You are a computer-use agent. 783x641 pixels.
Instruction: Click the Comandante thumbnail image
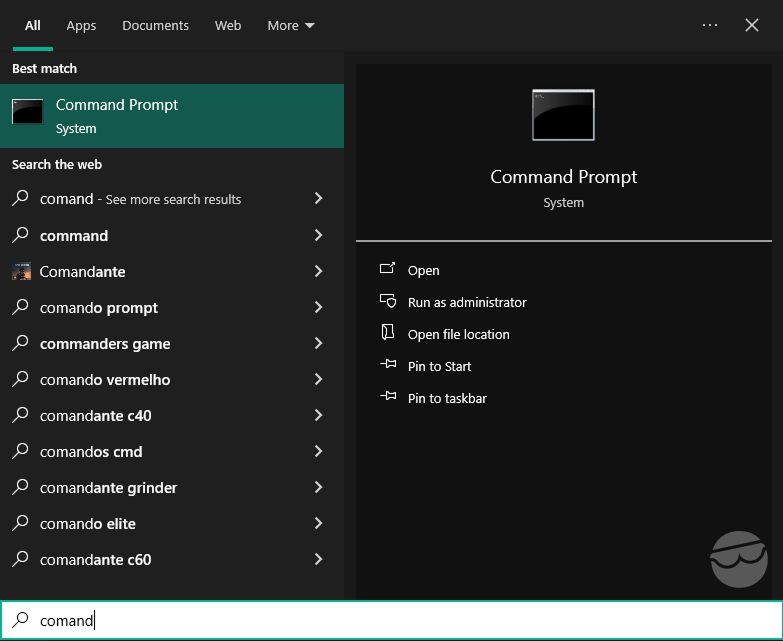(x=21, y=271)
